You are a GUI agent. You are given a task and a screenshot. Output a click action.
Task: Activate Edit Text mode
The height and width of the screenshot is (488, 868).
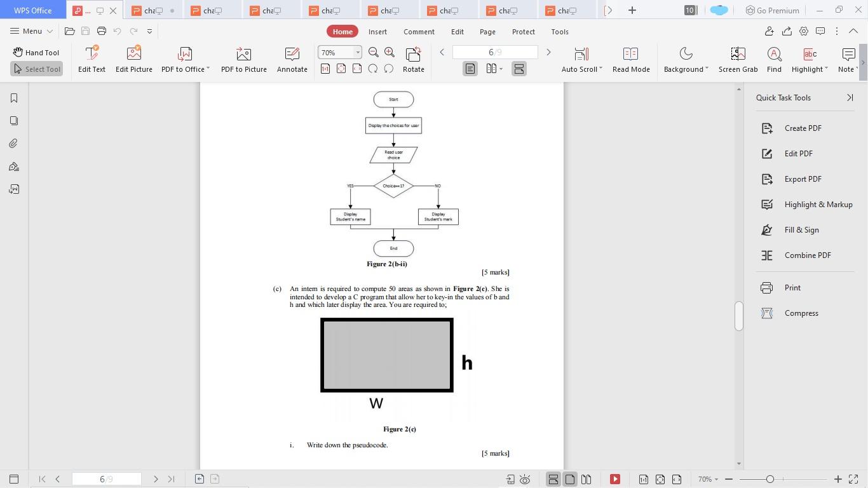(92, 59)
